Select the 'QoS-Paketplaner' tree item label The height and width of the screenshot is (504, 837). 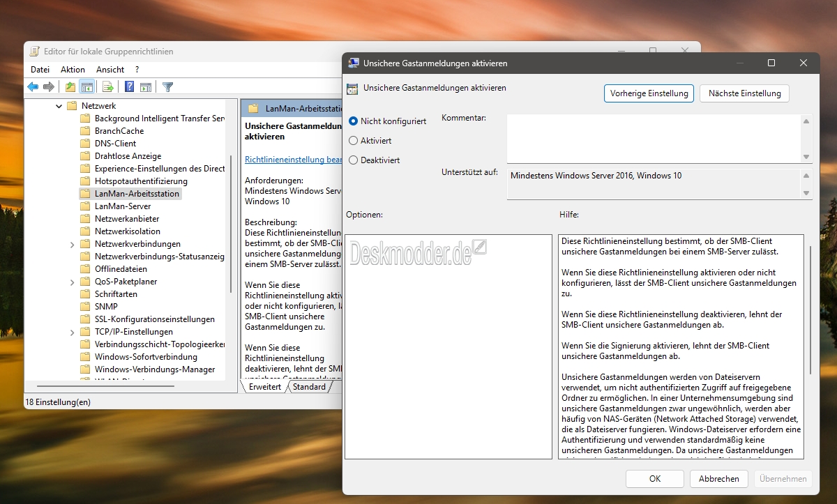click(126, 282)
